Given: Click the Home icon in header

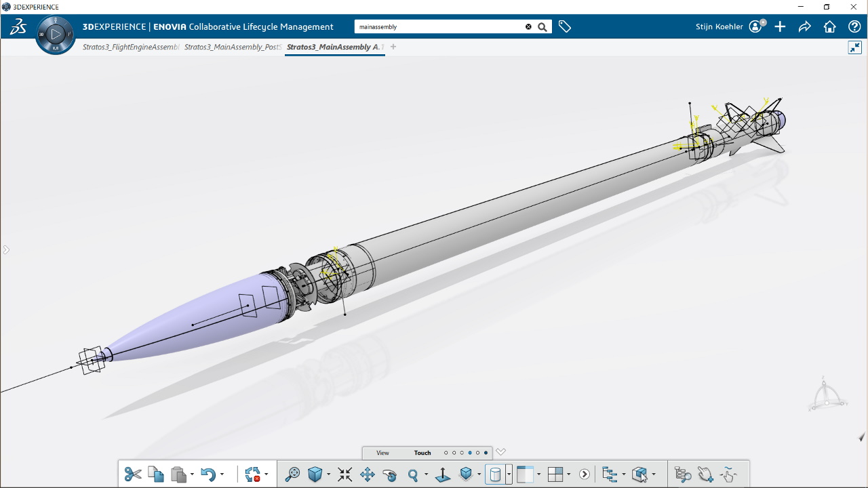Looking at the screenshot, I should 829,26.
